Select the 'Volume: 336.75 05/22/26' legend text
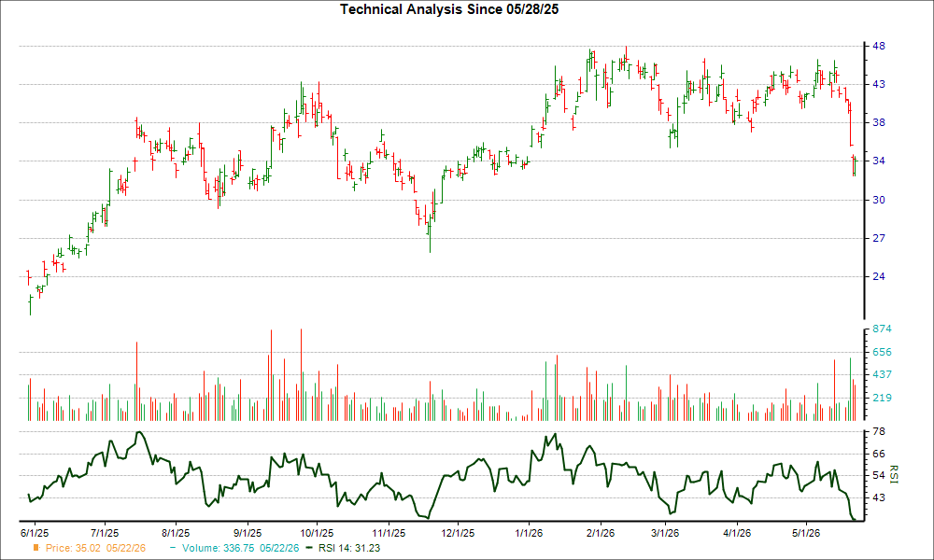The height and width of the screenshot is (560, 934). pyautogui.click(x=241, y=548)
